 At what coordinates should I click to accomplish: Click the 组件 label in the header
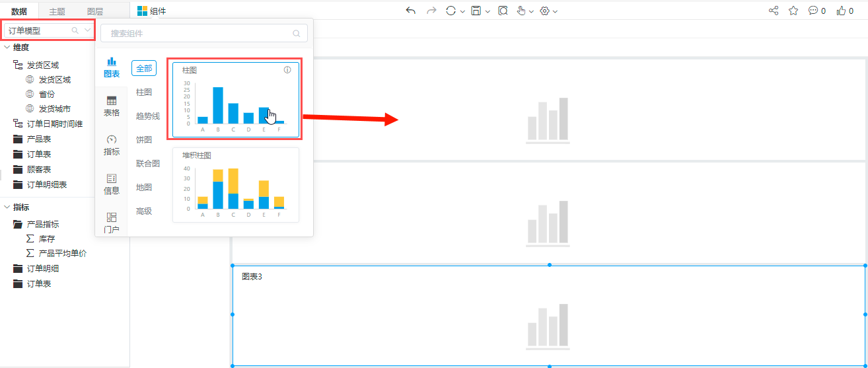coord(158,11)
